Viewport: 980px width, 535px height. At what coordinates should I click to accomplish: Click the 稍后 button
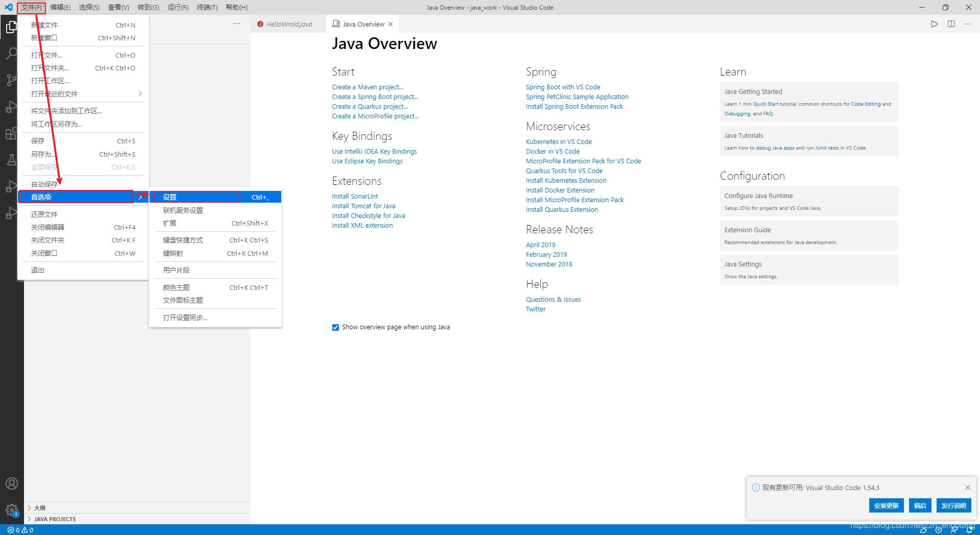click(920, 505)
